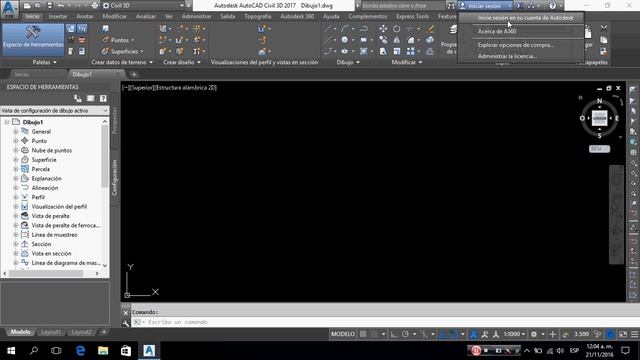Toggle grid display in status bar
The image size is (640, 360).
[x=363, y=334]
